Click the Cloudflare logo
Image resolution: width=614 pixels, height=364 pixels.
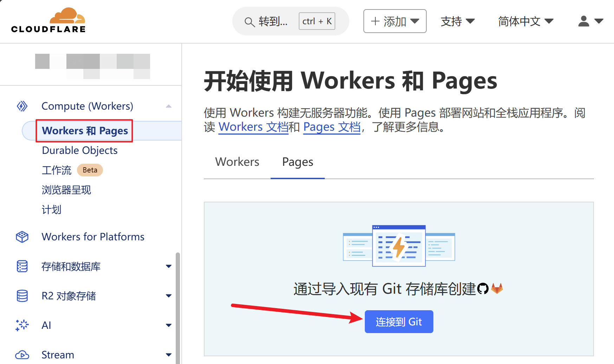click(x=48, y=21)
